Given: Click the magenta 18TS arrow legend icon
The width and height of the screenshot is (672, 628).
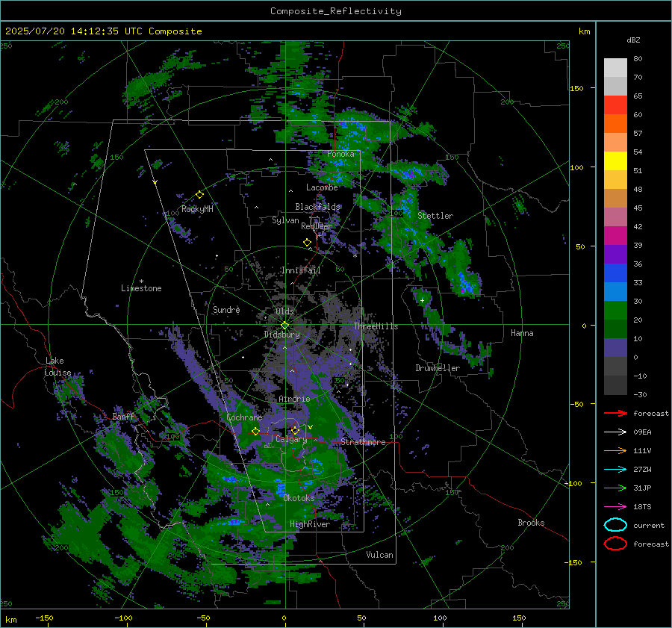Looking at the screenshot, I should click(615, 507).
